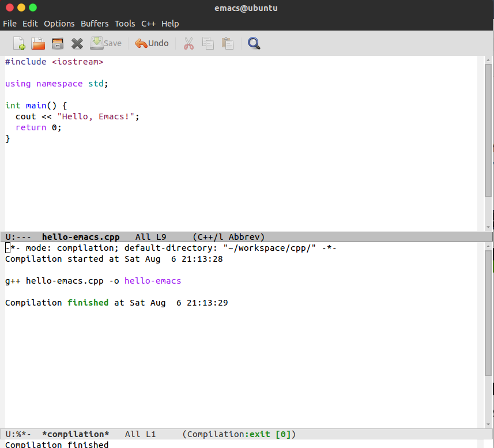Open the Options menu

(x=59, y=24)
